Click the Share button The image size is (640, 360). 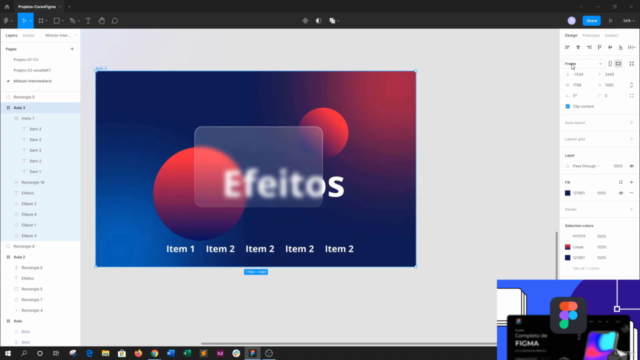click(x=591, y=21)
